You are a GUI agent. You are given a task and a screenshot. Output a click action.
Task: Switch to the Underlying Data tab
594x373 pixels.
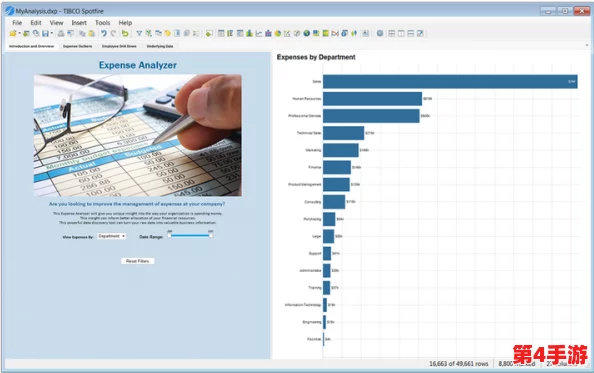160,46
